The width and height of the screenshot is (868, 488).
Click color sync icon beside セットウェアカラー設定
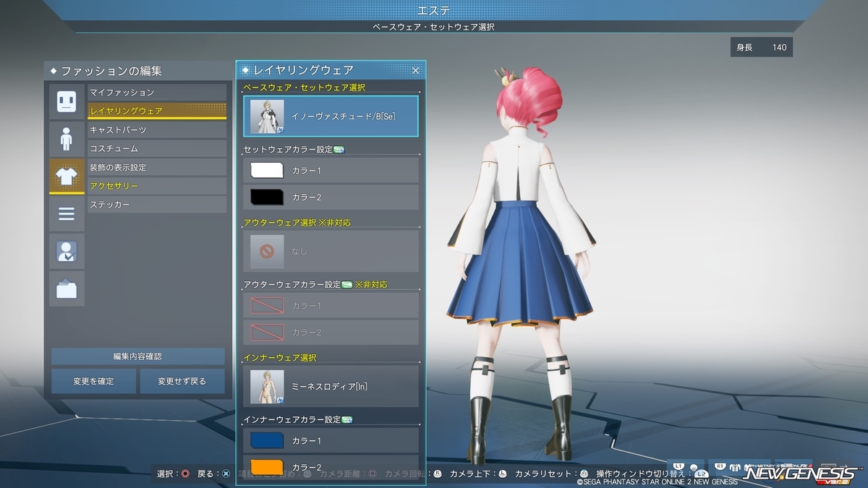click(339, 150)
